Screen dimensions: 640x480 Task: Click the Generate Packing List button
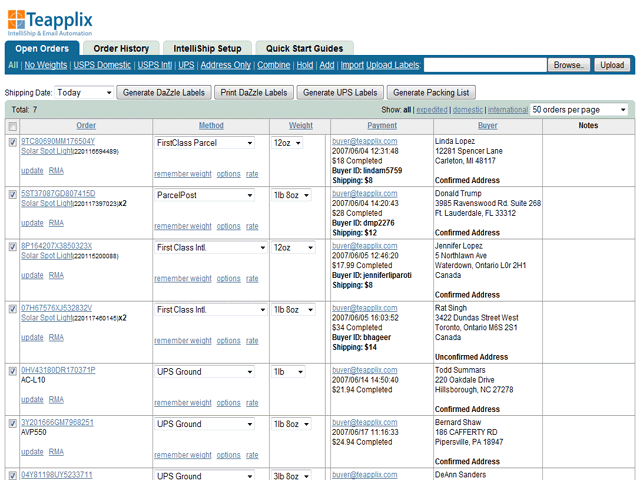pos(431,92)
